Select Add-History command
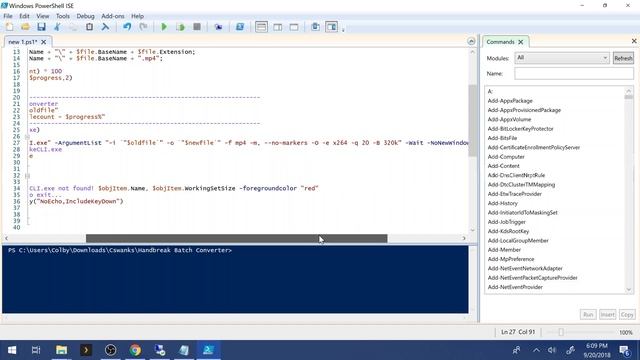Image resolution: width=640 pixels, height=360 pixels. [x=502, y=203]
